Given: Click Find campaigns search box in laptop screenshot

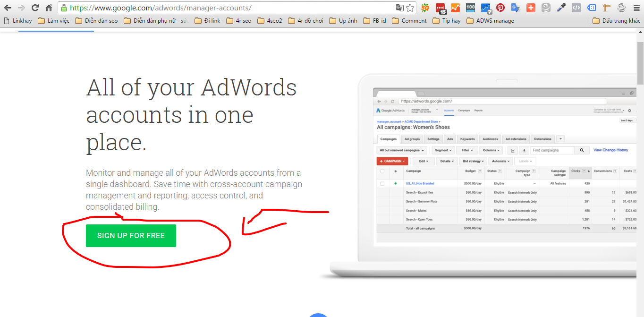Looking at the screenshot, I should (552, 150).
